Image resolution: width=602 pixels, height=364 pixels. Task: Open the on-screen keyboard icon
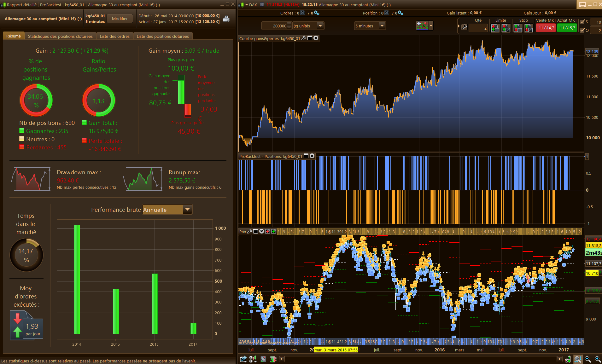[x=582, y=4]
